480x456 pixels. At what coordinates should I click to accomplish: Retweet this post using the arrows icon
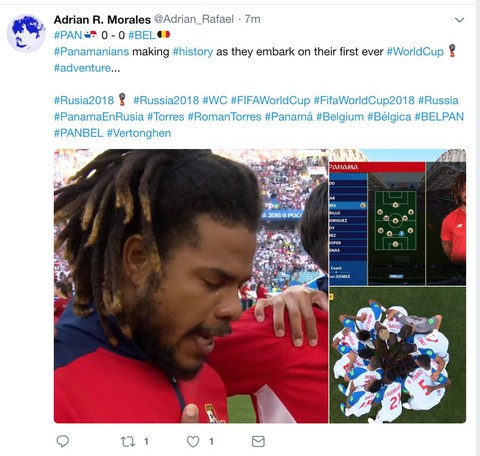128,442
